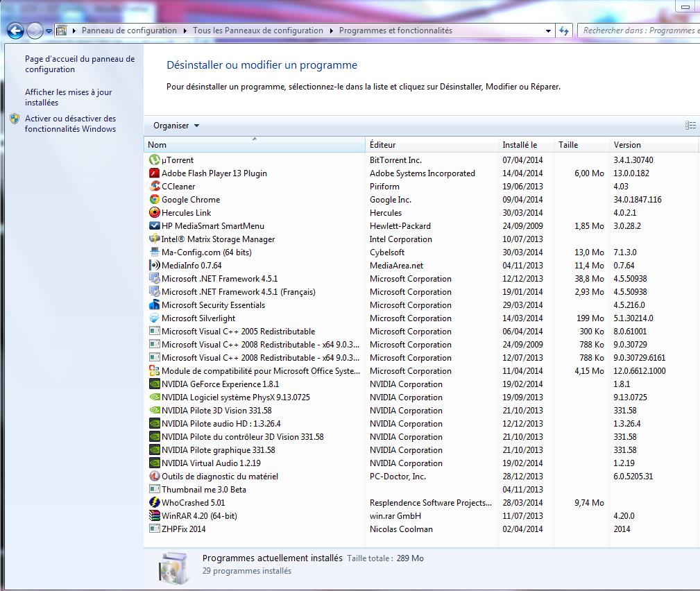Click the Hercules Link icon
700x591 pixels.
pos(155,212)
